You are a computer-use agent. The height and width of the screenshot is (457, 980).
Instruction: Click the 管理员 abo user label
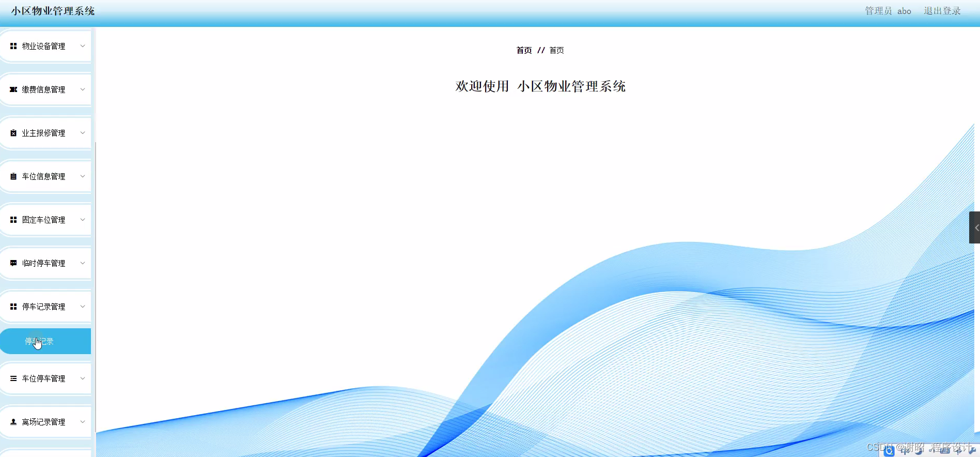[888, 11]
